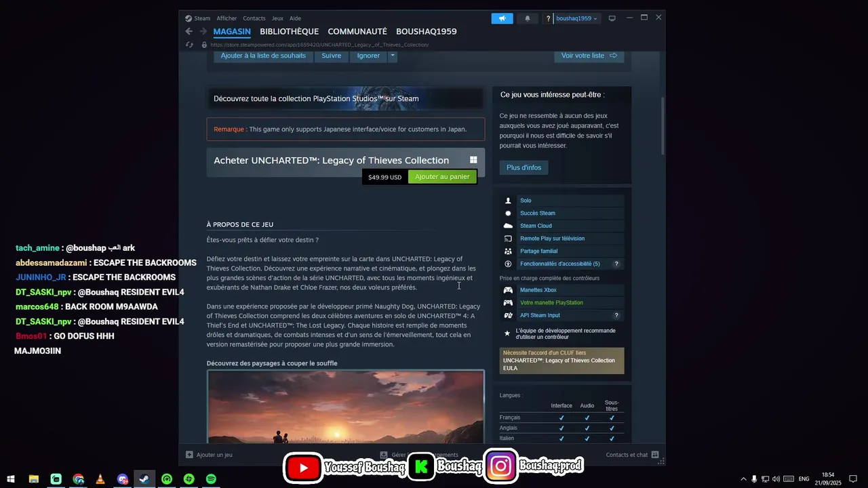Expand the boushaq1959 account dropdown
868x488 pixels.
tap(577, 18)
